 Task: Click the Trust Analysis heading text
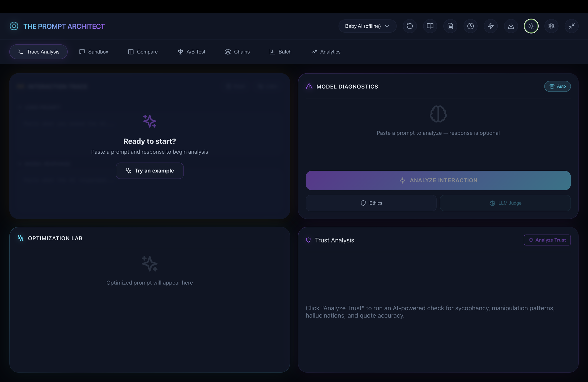tap(334, 240)
